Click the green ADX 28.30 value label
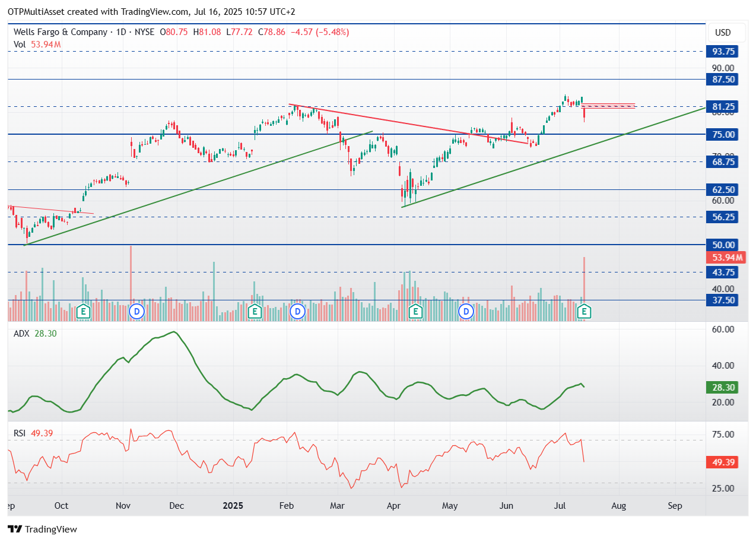 [722, 388]
